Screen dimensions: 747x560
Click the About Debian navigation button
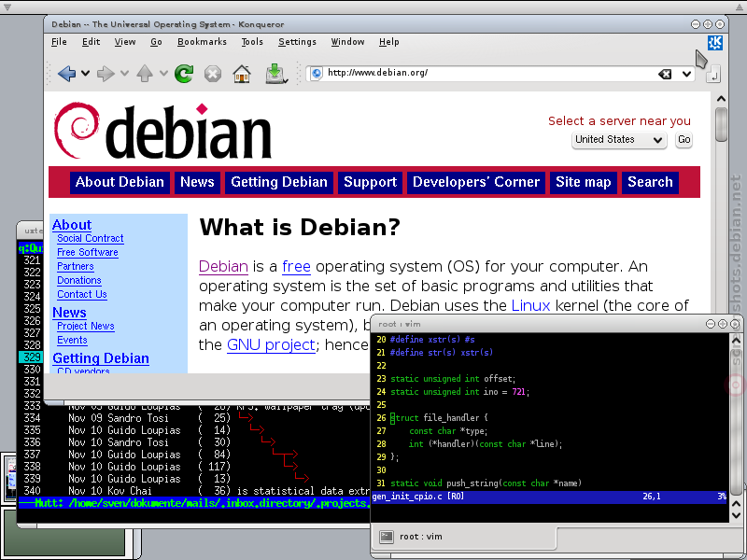point(120,182)
